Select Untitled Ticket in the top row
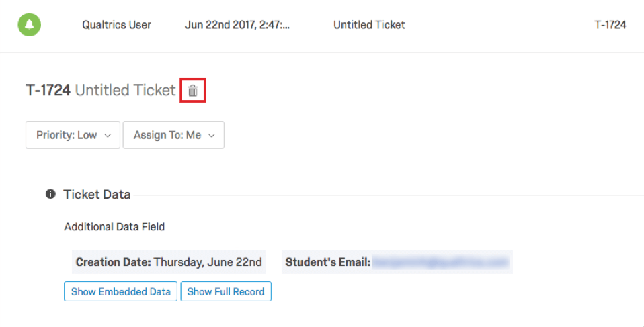This screenshot has width=644, height=327. pyautogui.click(x=369, y=25)
